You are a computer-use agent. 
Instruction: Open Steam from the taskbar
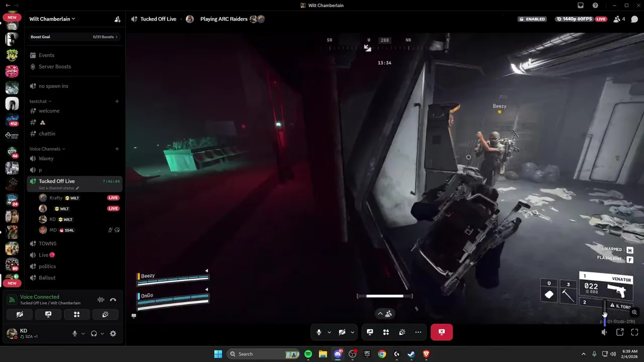tap(412, 354)
